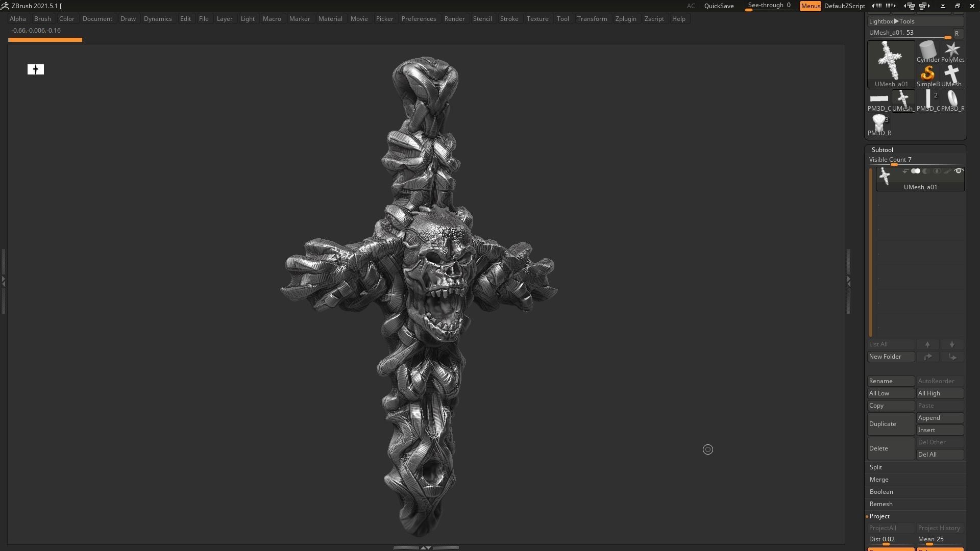Select the Cylinder3D tool thumbnail
This screenshot has width=980, height=551.
pyautogui.click(x=928, y=52)
